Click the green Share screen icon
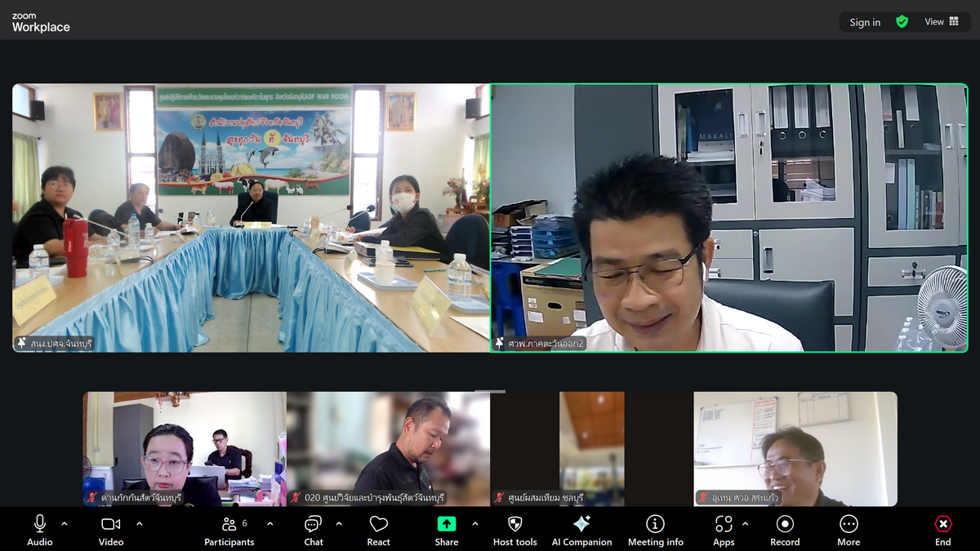 (x=446, y=524)
